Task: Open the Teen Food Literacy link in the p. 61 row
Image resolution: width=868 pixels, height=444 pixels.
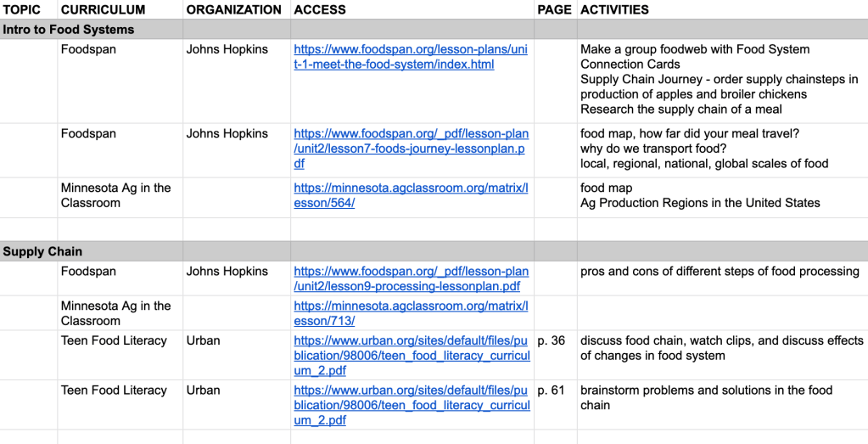Action: coord(412,405)
